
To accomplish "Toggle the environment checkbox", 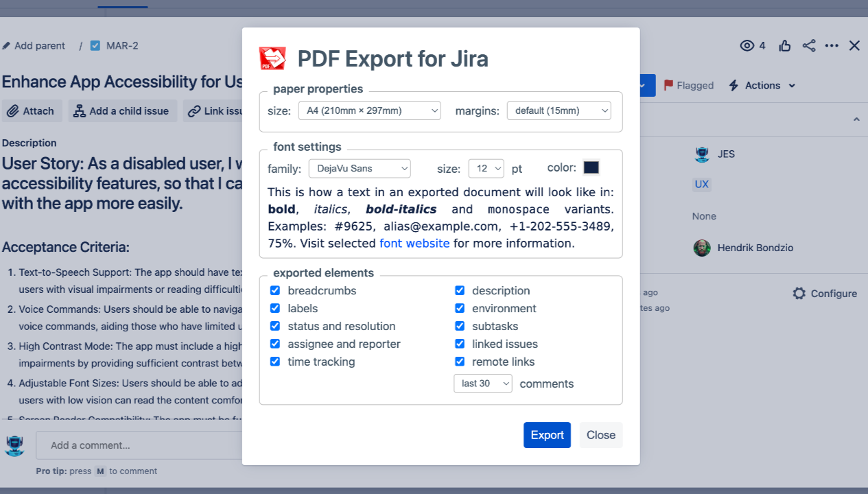I will click(x=460, y=309).
